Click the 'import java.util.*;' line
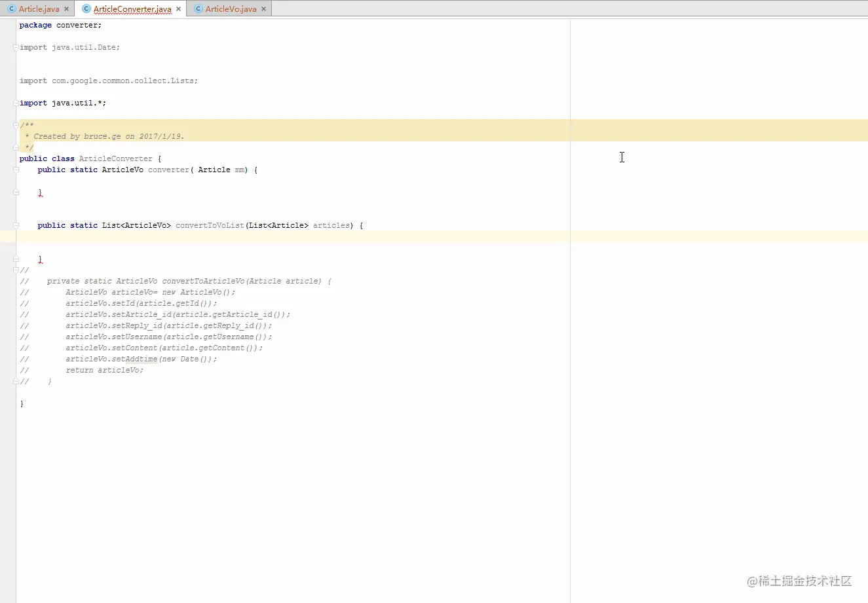The width and height of the screenshot is (868, 603). pyautogui.click(x=63, y=103)
